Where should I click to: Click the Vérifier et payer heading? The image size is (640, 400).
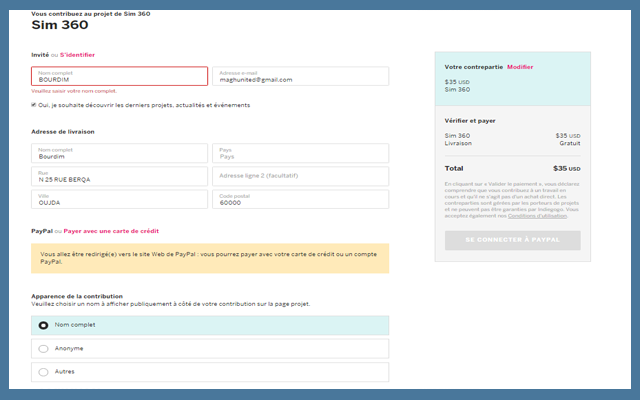click(470, 121)
